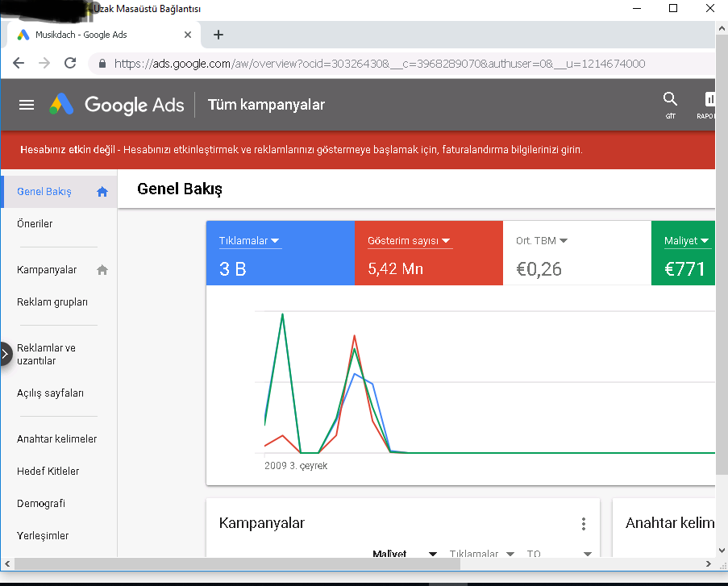728x586 pixels.
Task: Click the scroll down arrow
Action: coord(722,551)
